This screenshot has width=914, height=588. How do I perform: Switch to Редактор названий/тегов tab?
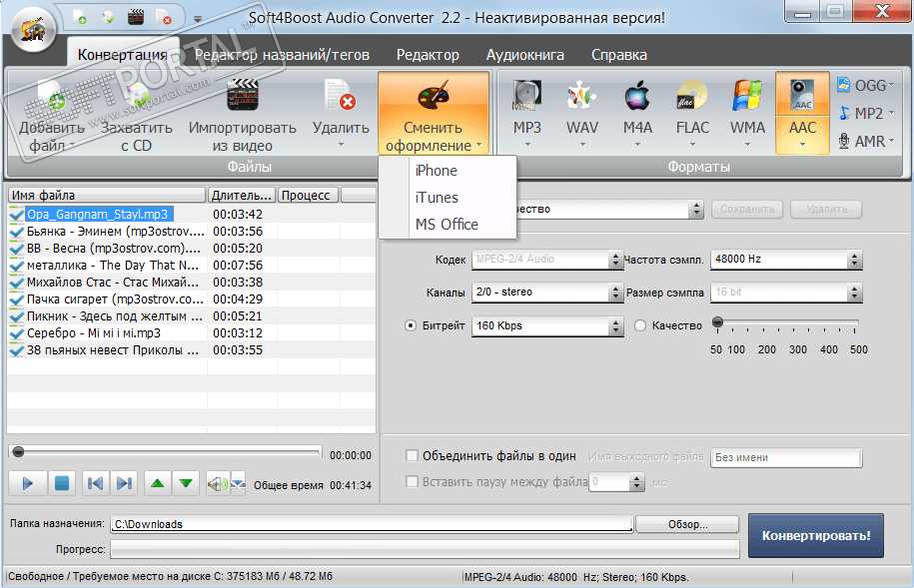click(282, 55)
